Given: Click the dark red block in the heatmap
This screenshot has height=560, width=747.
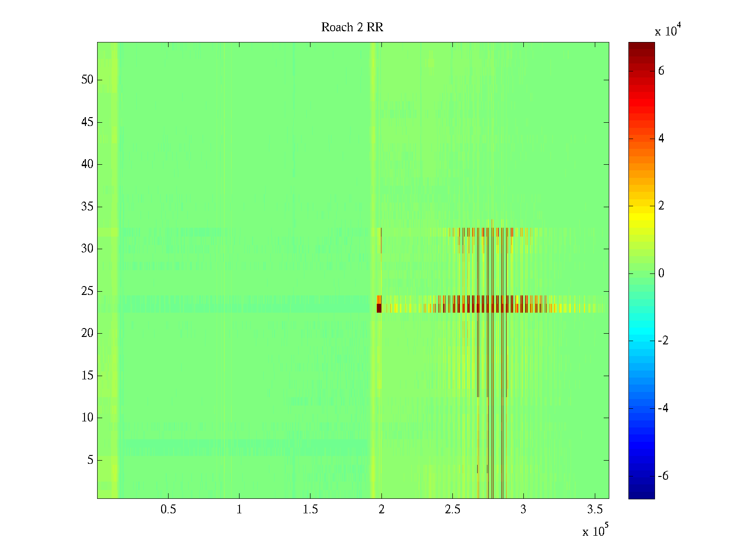Looking at the screenshot, I should tap(379, 308).
